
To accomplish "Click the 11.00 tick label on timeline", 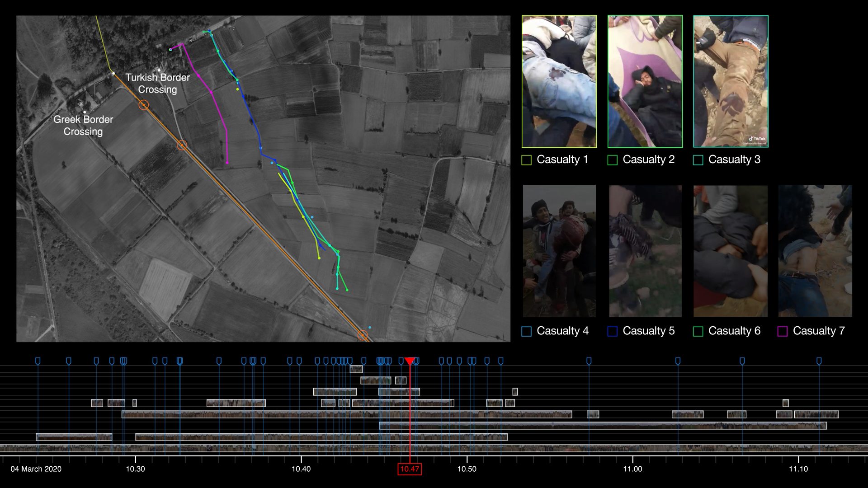I will coord(632,469).
